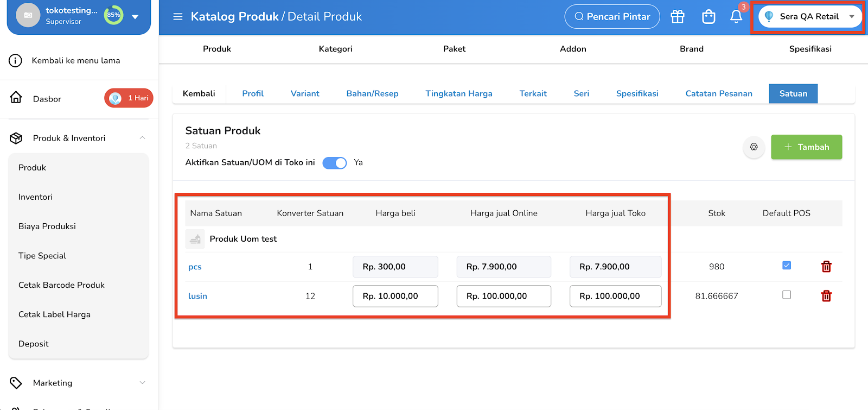Click the gift box icon in header
The image size is (868, 410).
pos(678,17)
